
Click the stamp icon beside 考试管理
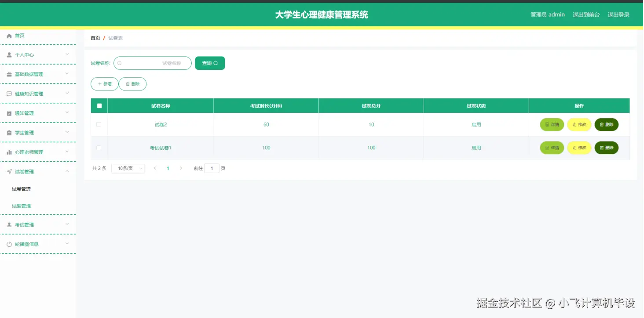coord(9,225)
